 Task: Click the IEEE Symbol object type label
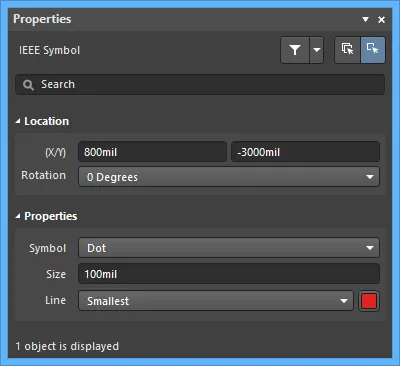[50, 50]
